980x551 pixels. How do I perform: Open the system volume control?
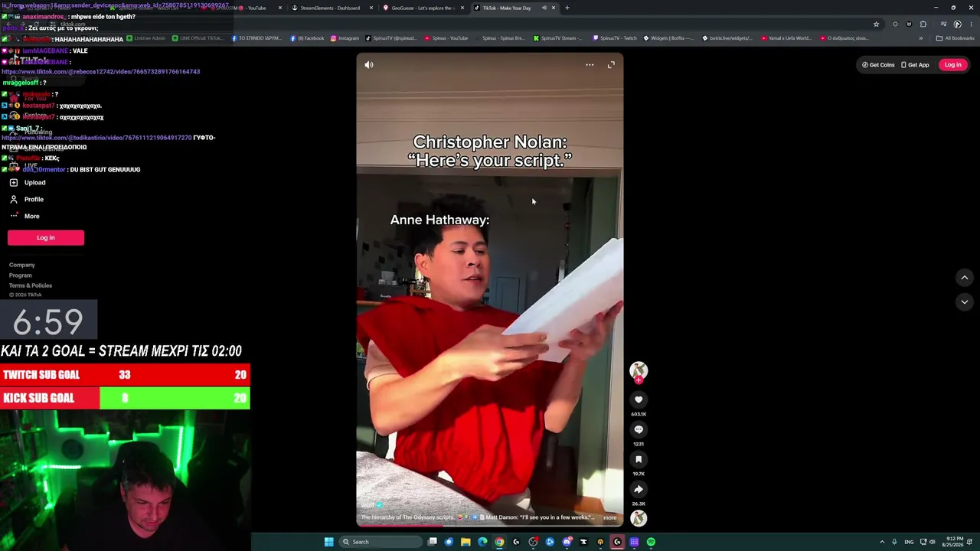[932, 542]
